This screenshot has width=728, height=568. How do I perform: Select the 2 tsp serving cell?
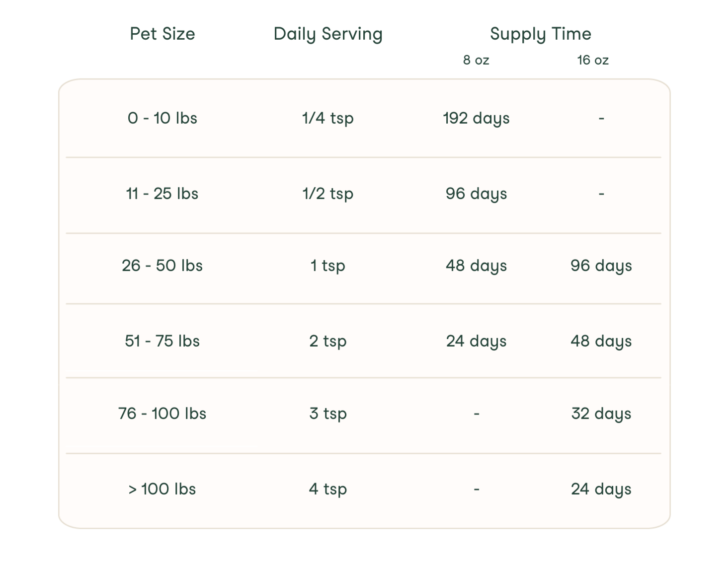click(328, 341)
